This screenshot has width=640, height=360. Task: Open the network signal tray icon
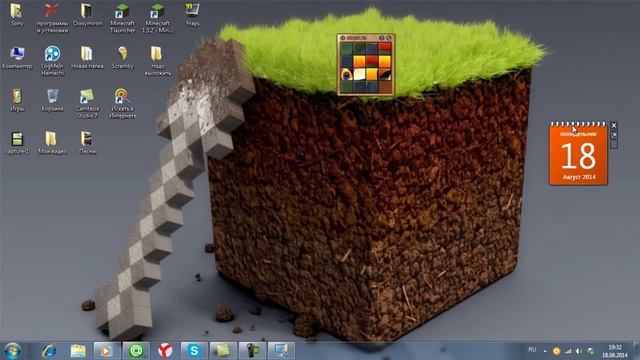[568, 351]
